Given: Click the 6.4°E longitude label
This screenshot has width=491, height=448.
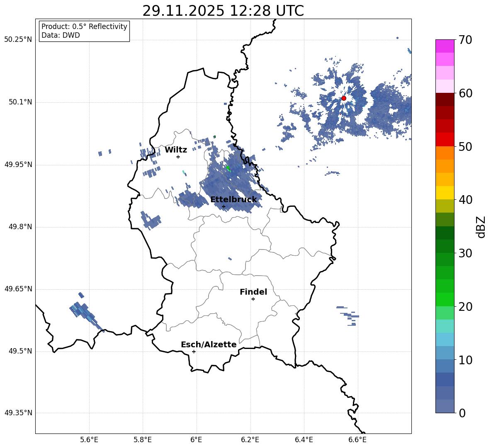Looking at the screenshot, I should click(304, 440).
